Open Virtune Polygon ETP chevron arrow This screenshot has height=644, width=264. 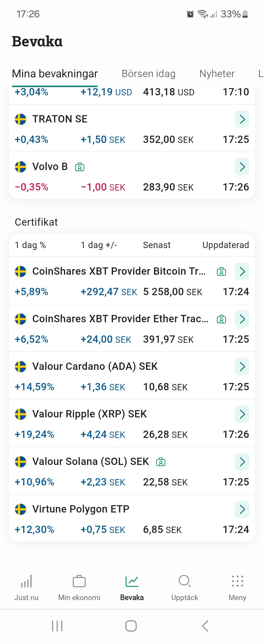click(x=242, y=509)
